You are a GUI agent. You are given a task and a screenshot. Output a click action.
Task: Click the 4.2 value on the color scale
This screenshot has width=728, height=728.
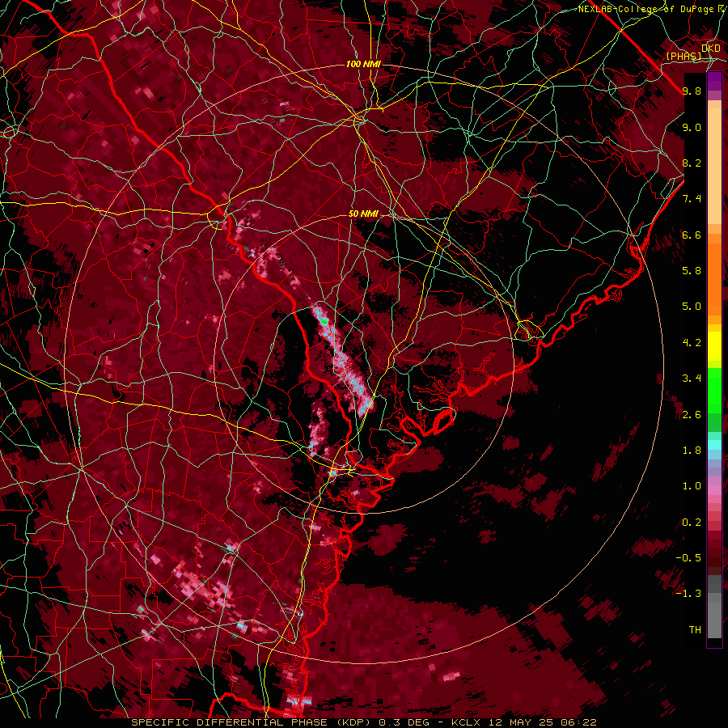(692, 343)
